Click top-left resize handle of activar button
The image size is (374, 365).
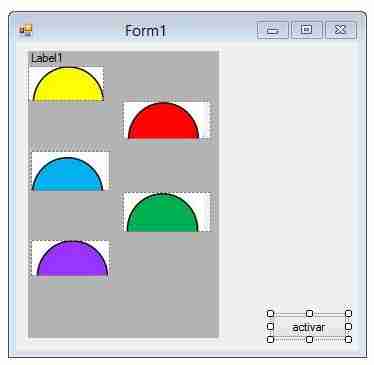click(271, 313)
